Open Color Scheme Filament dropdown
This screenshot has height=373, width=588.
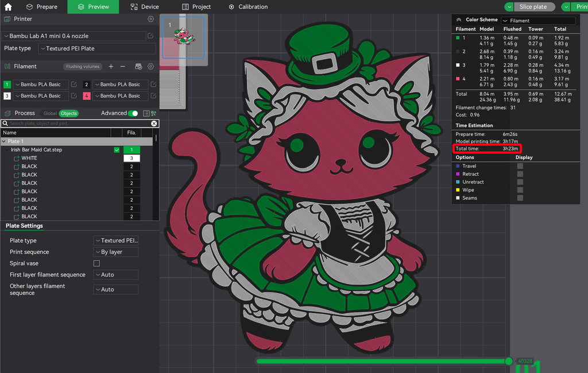(x=538, y=21)
